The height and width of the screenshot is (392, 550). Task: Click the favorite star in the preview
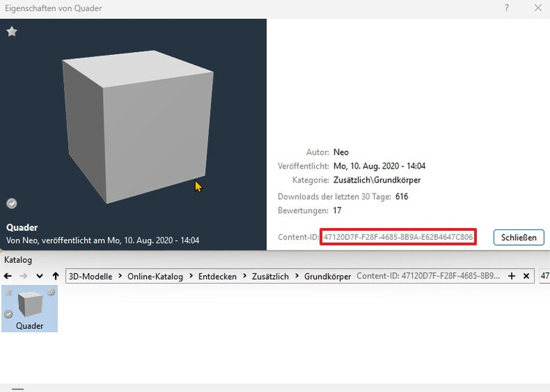pyautogui.click(x=12, y=32)
